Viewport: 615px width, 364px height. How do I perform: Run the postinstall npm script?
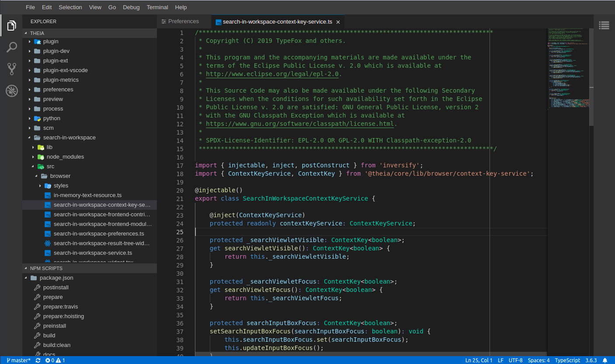tap(56, 288)
